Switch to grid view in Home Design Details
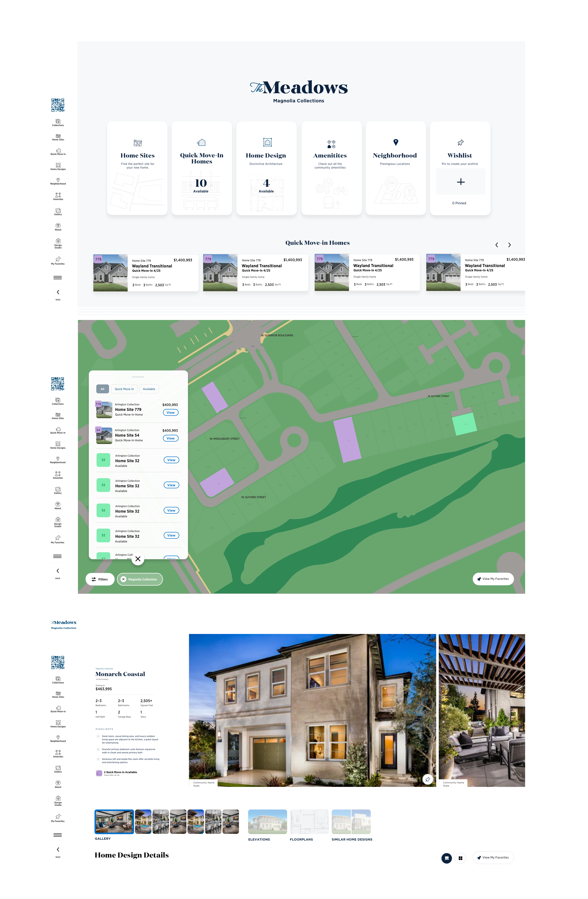 point(460,858)
